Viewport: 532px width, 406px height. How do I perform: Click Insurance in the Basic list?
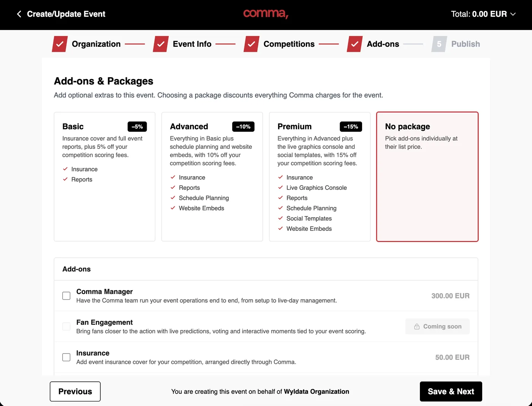[x=84, y=169]
